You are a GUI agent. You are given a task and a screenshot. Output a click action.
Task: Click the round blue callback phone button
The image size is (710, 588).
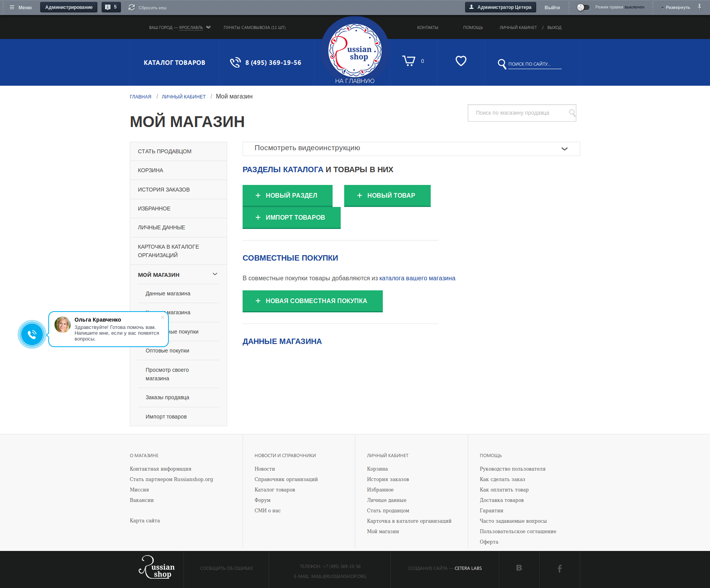pos(32,334)
